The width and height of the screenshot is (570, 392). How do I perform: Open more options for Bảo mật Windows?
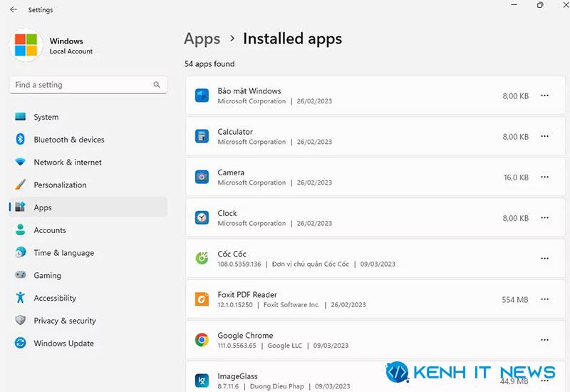544,96
